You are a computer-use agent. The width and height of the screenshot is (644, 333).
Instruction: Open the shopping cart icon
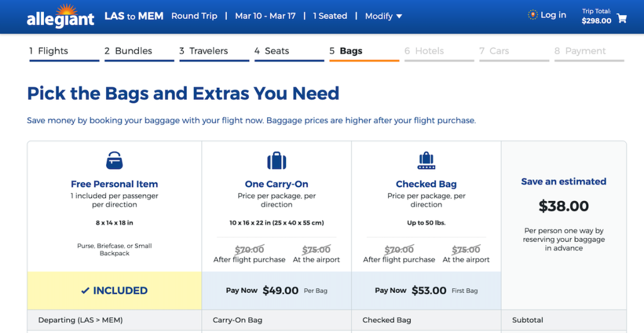pos(621,18)
